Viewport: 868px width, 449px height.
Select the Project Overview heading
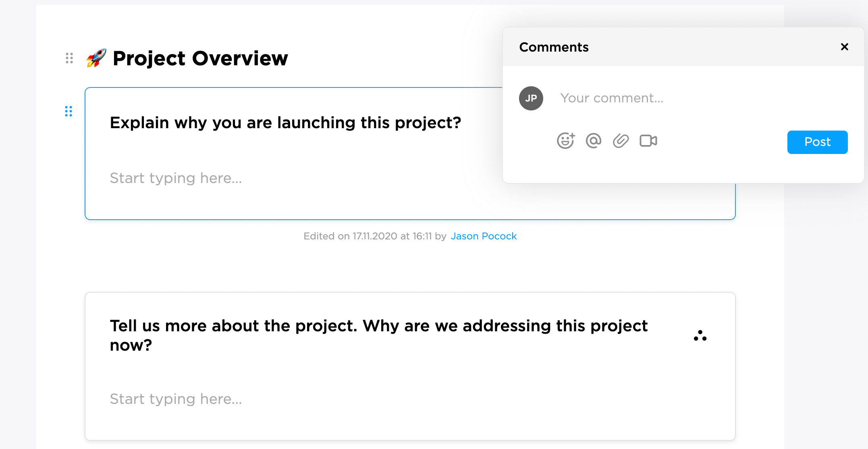pyautogui.click(x=200, y=58)
